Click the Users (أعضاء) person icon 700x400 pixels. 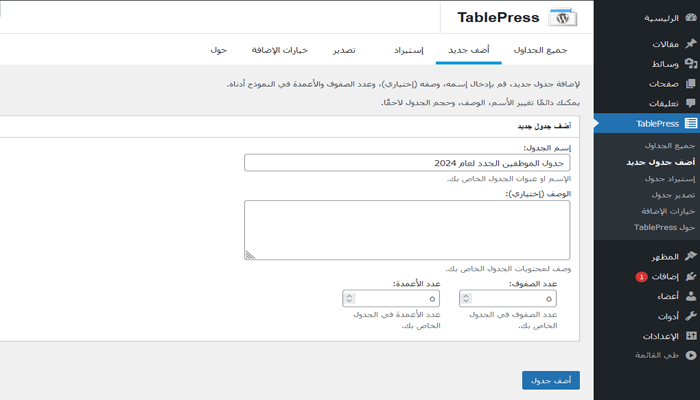click(x=691, y=296)
